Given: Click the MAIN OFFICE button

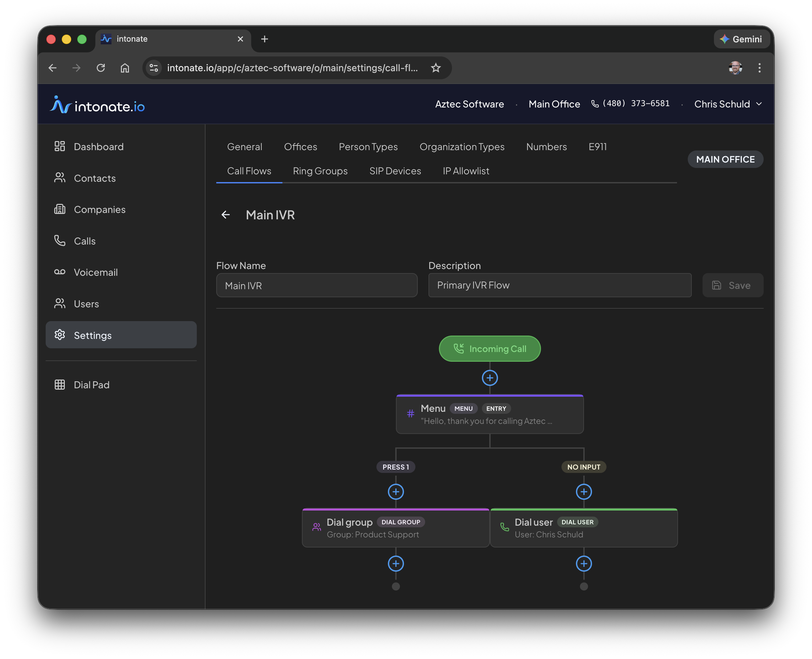Looking at the screenshot, I should pyautogui.click(x=725, y=159).
